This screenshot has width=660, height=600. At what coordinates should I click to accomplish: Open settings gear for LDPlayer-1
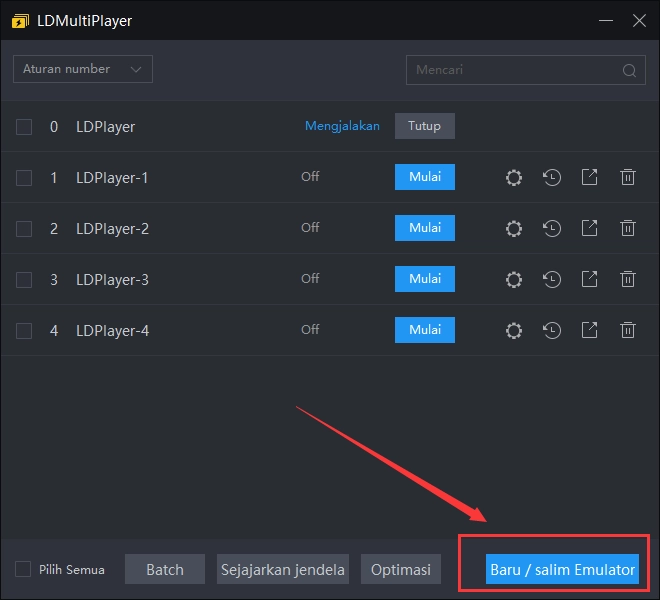(514, 178)
